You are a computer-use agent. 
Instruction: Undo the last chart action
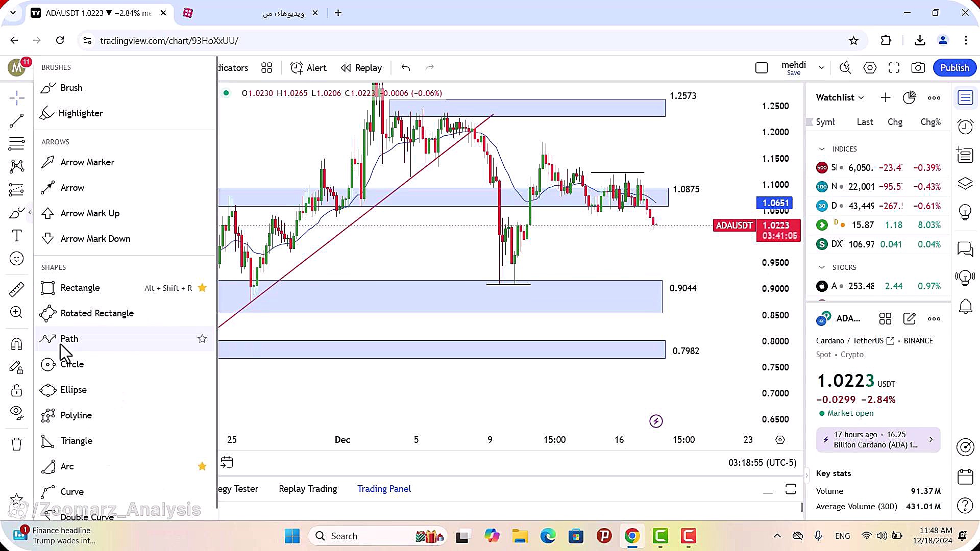point(406,68)
